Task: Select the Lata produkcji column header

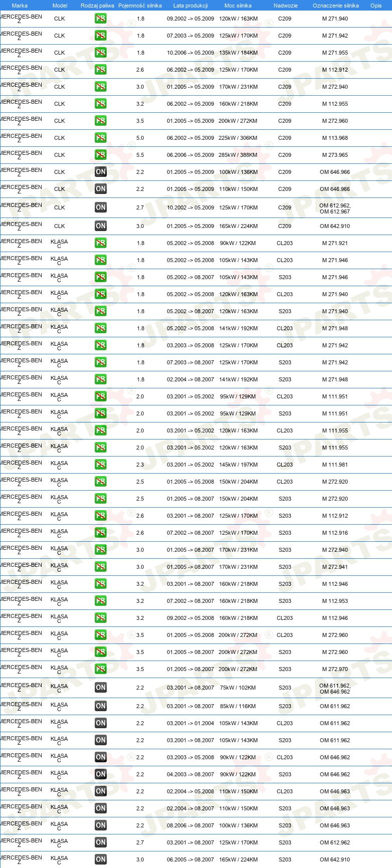Action: [x=190, y=6]
